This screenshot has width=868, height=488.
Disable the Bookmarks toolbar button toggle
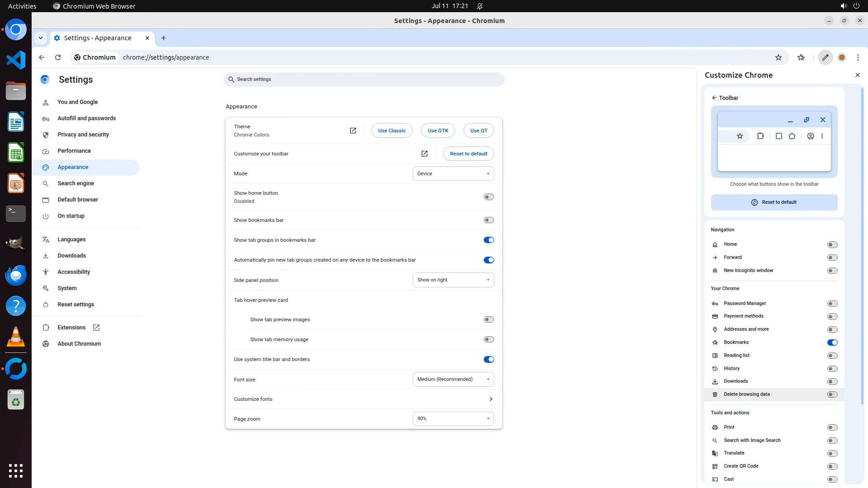[832, 343]
